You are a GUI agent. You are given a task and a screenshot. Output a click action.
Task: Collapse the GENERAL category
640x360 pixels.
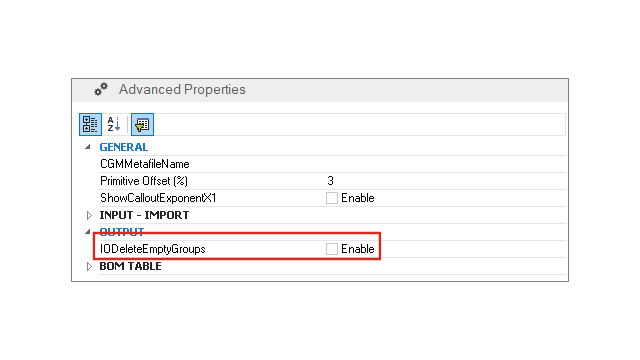(88, 147)
